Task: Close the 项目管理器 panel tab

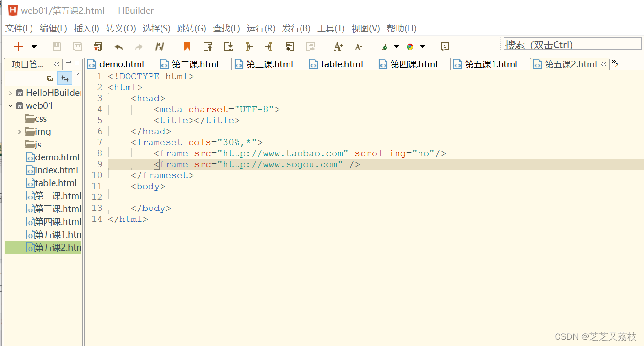Action: (56, 64)
